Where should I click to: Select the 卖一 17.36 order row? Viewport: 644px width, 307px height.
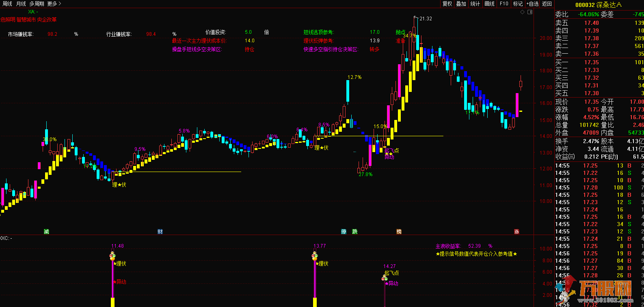(599, 54)
